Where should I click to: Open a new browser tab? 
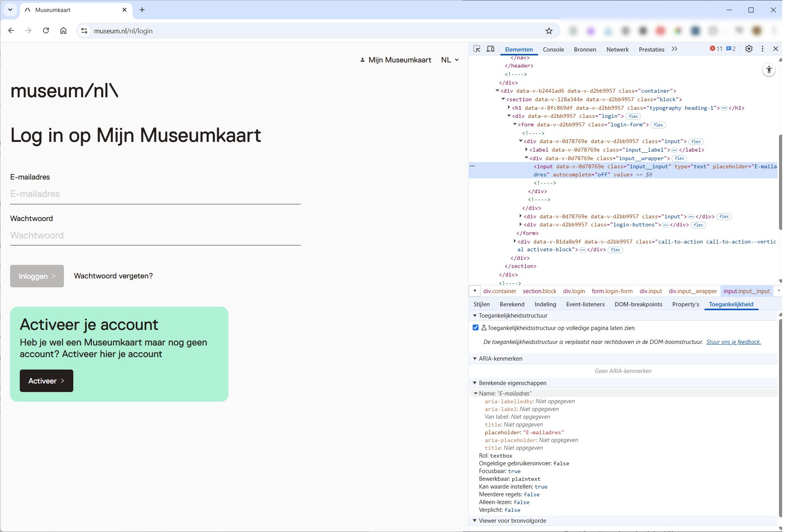tap(142, 10)
